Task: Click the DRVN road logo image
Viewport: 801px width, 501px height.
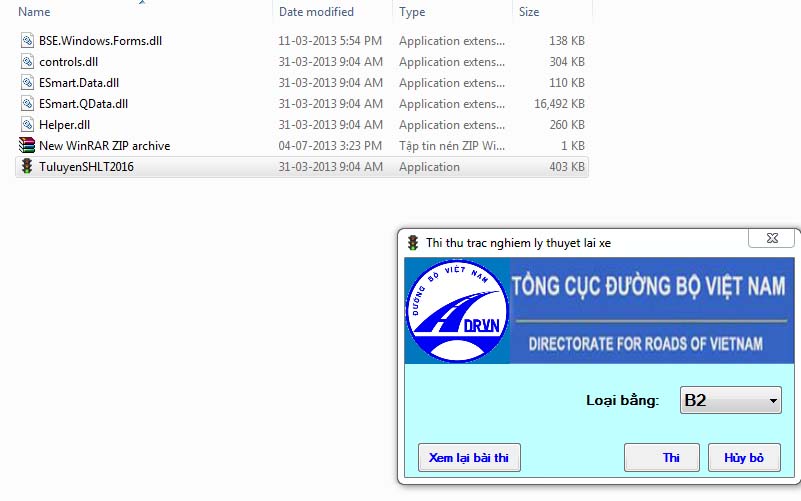Action: coord(458,311)
